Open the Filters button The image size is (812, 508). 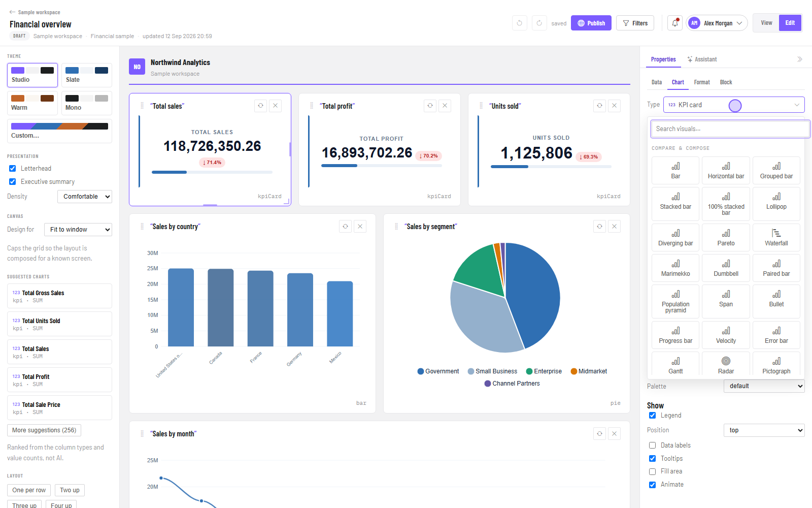(635, 23)
